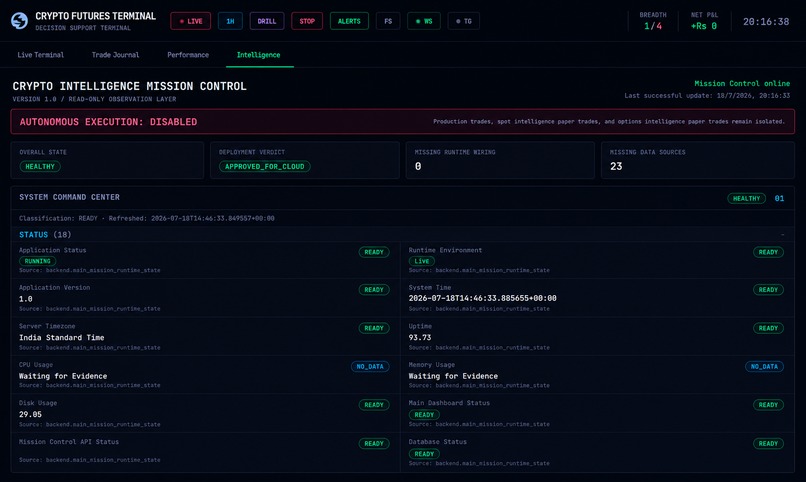This screenshot has width=806, height=482.
Task: Click the APPROVED_FOR_CLOUD verdict badge
Action: pos(265,166)
